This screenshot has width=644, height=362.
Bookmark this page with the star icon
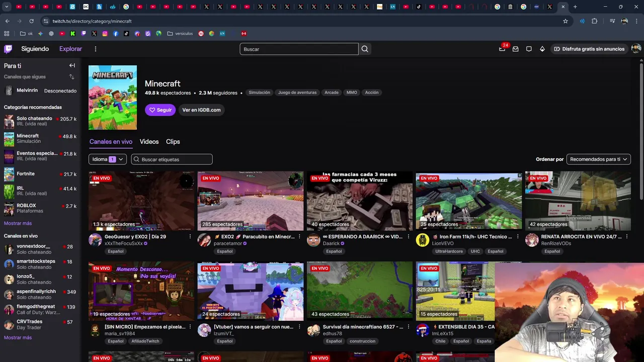coord(566,21)
